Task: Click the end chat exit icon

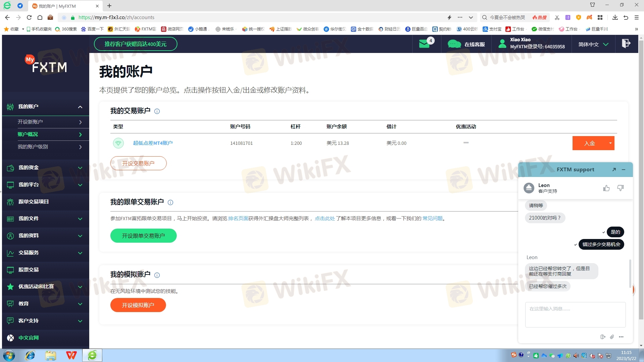Action: 603,337
